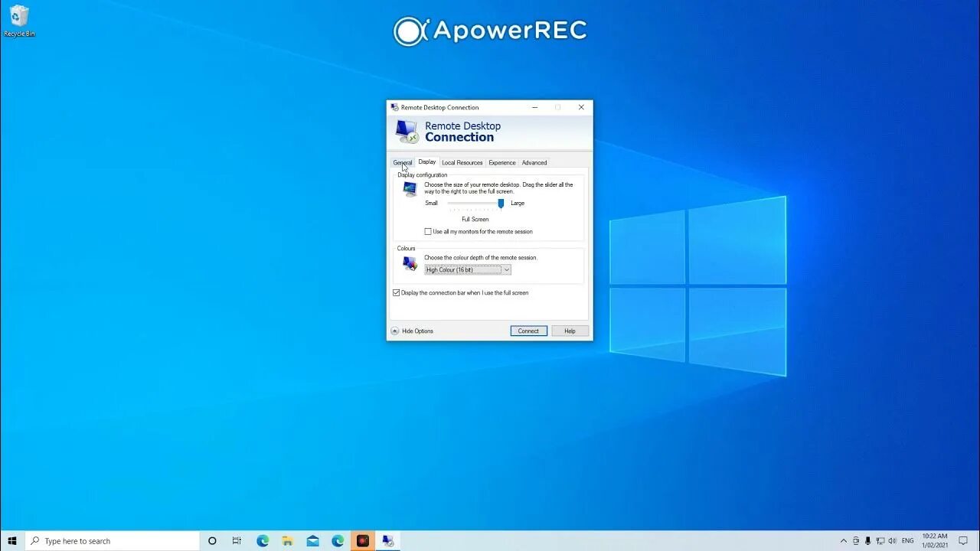The image size is (980, 551).
Task: Open clock showing 10:22 AM
Action: [x=935, y=541]
